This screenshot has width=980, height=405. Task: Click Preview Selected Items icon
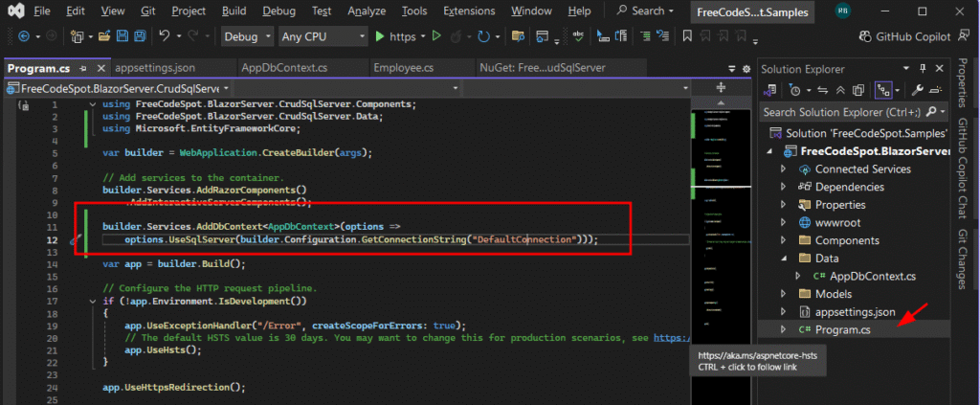click(935, 91)
